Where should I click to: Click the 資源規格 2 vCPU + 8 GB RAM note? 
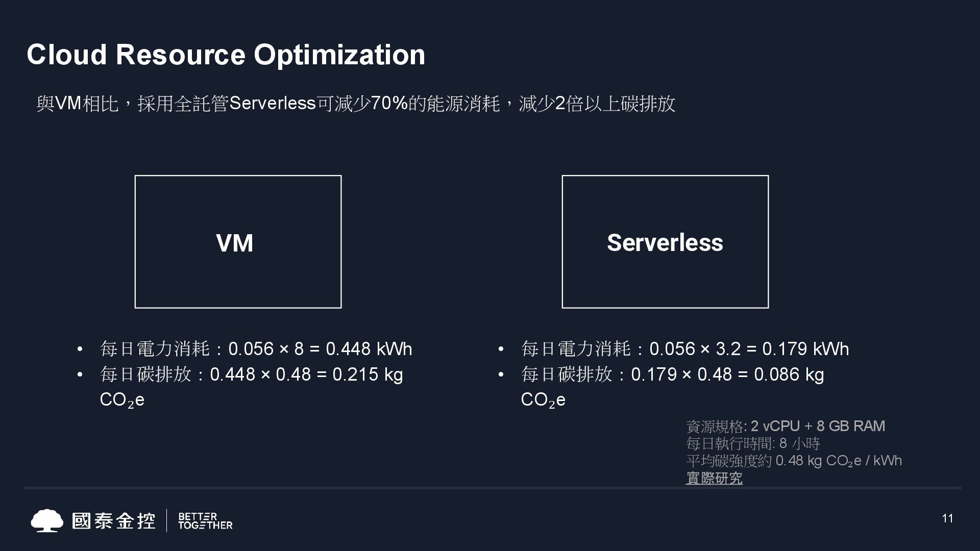[x=786, y=426]
